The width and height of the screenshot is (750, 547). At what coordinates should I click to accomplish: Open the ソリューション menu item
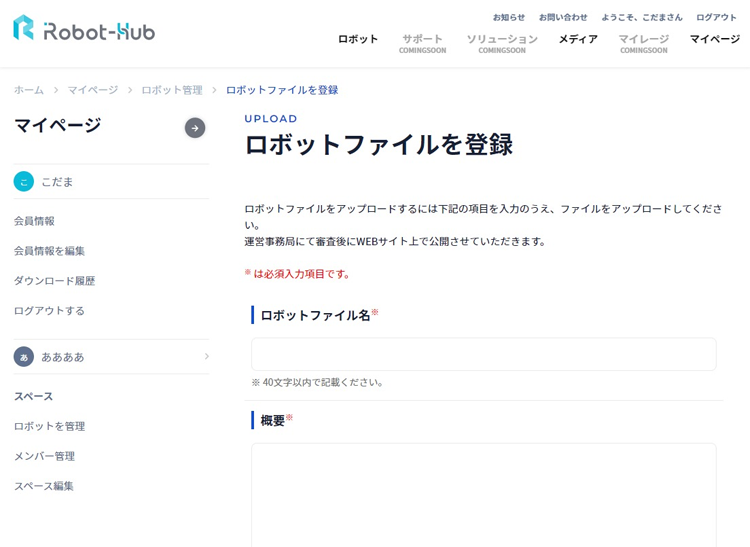tap(502, 43)
